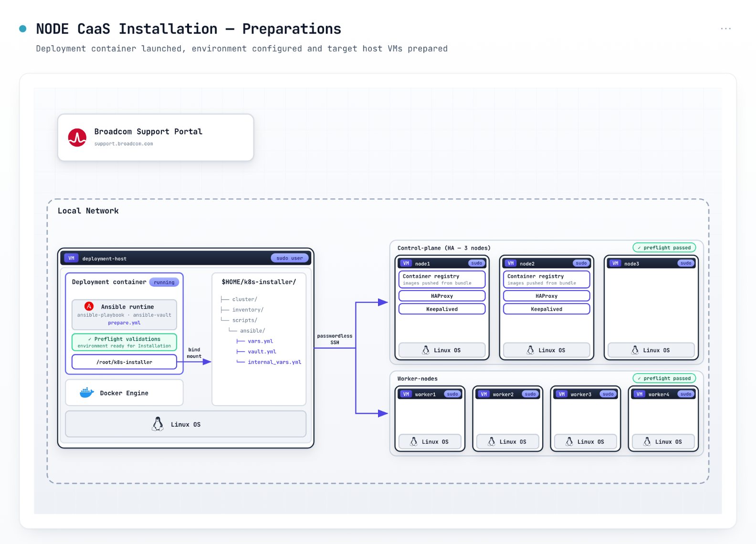Viewport: 756px width, 544px height.
Task: Click the Linux penguin icon in worker3
Action: [x=569, y=442]
